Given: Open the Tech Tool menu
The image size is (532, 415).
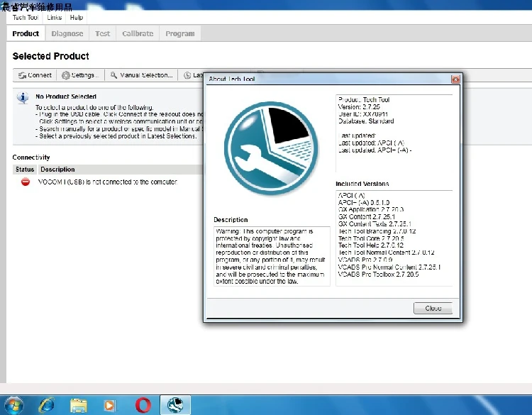Looking at the screenshot, I should click(26, 18).
